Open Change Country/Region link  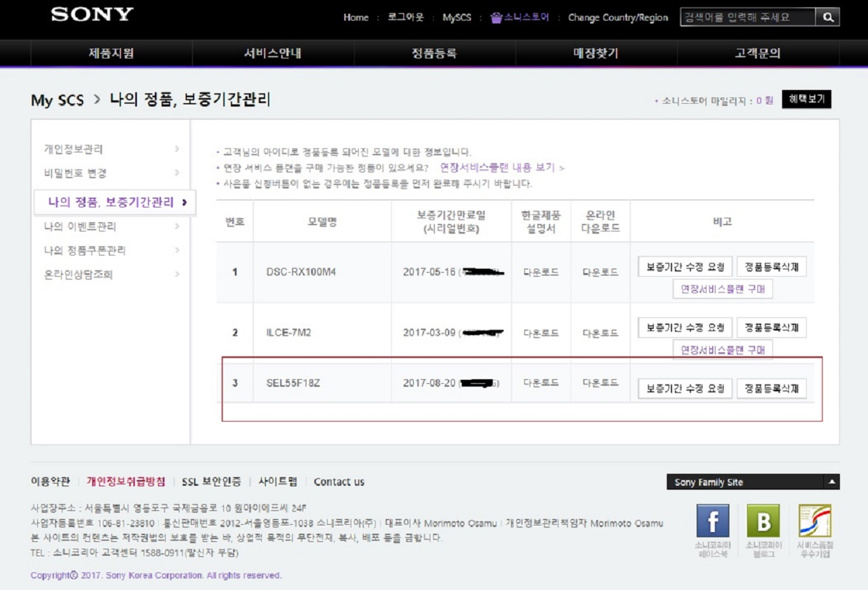coord(618,18)
